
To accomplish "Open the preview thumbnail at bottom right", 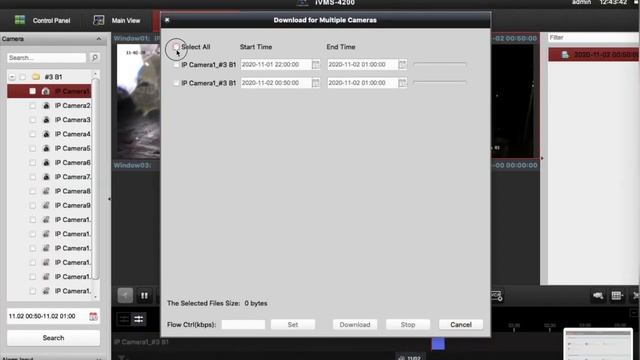I will (598, 344).
